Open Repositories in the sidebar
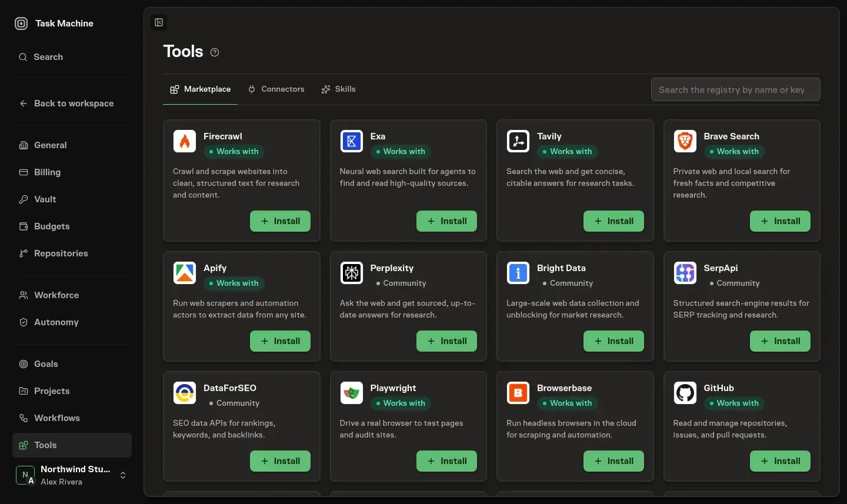 point(72,253)
